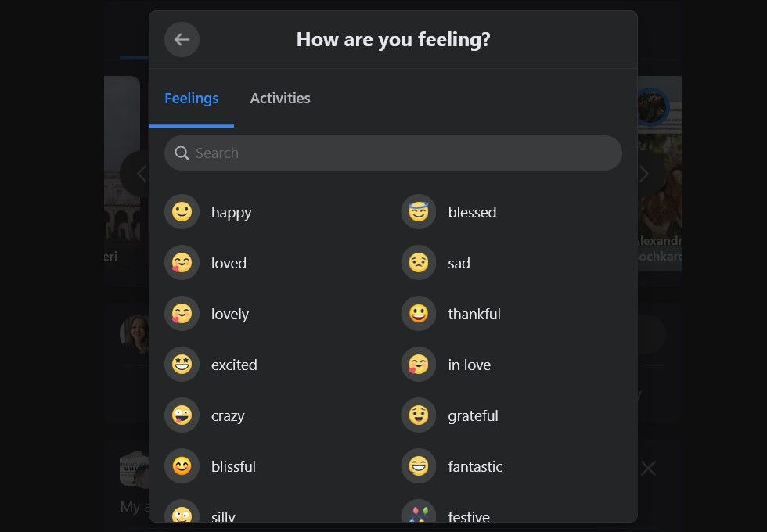Select the Feelings tab
Image resolution: width=767 pixels, height=532 pixels.
(192, 99)
